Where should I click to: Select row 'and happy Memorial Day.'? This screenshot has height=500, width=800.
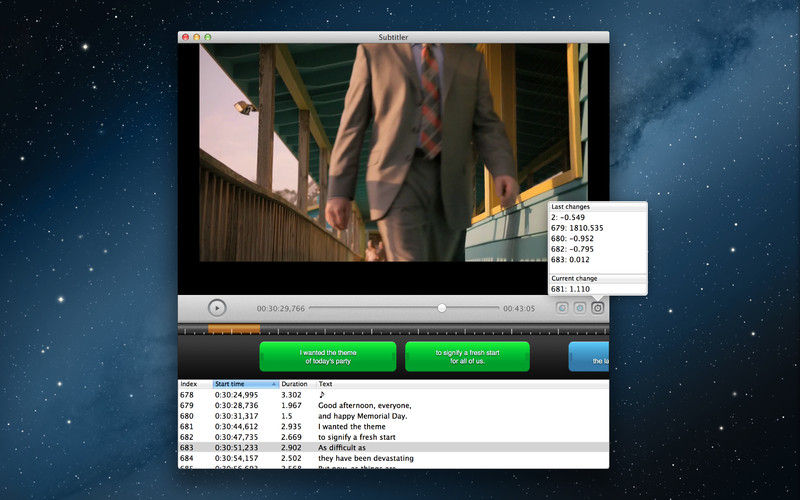(393, 416)
